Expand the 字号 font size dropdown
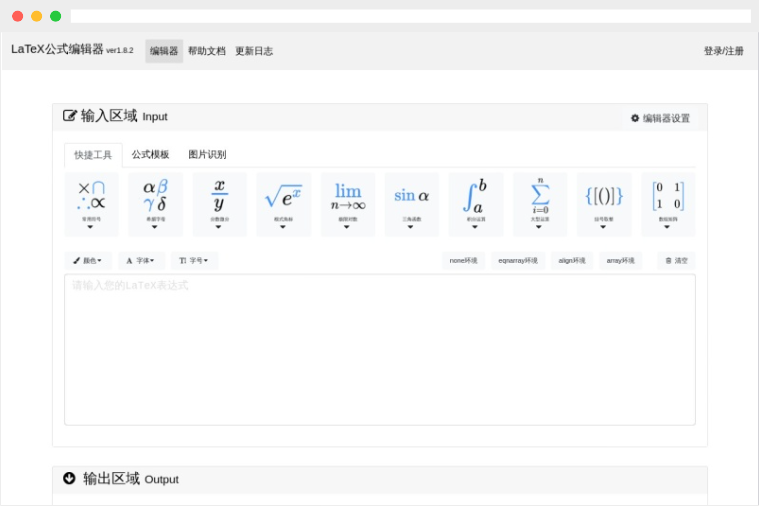The image size is (759, 506). pyautogui.click(x=193, y=261)
